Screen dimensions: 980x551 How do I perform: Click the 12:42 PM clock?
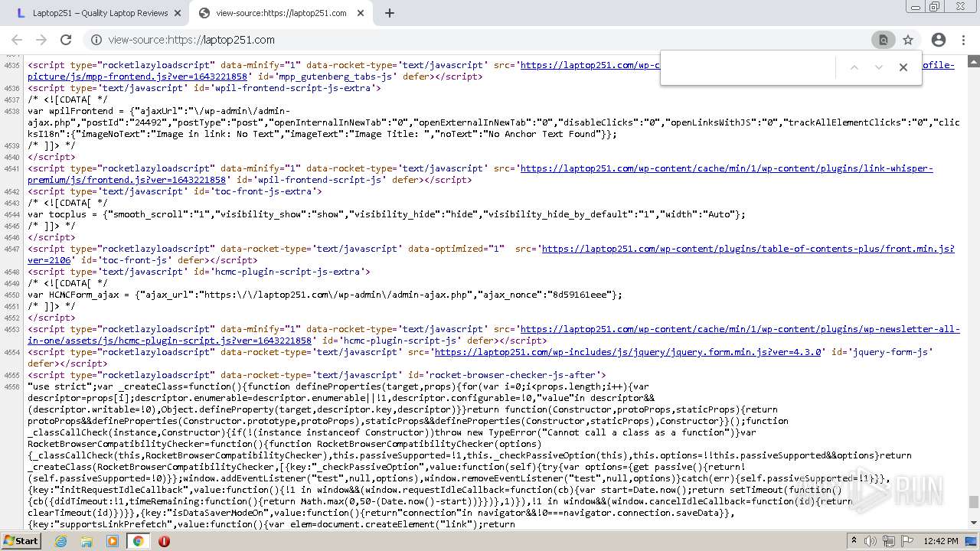click(x=940, y=541)
